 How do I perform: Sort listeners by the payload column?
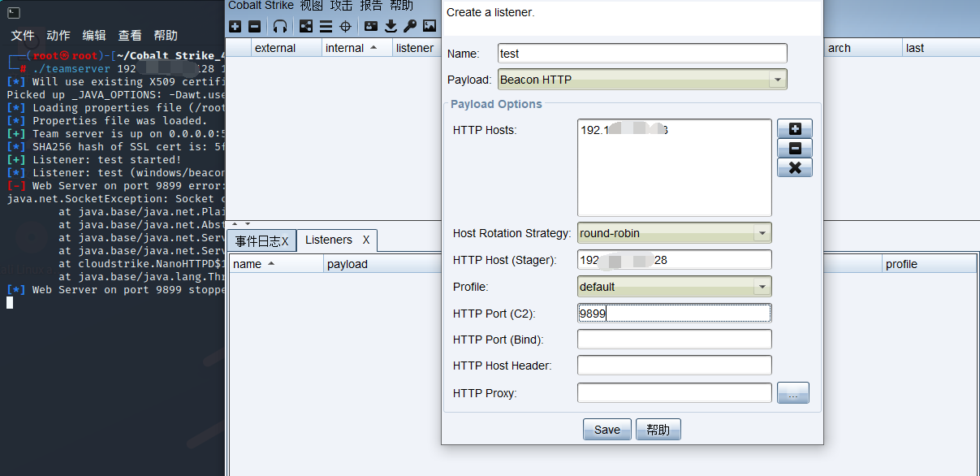(x=382, y=264)
